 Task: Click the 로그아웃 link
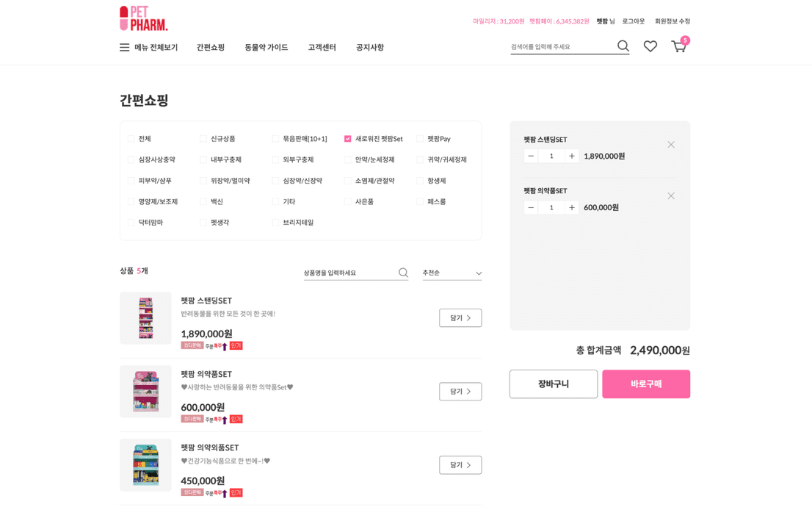[634, 21]
